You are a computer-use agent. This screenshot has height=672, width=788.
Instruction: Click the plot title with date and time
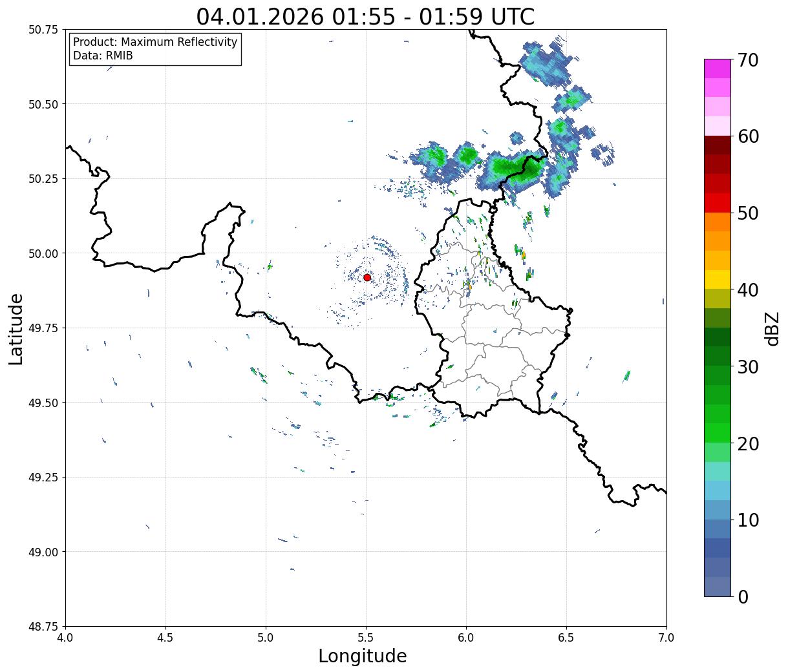(365, 17)
